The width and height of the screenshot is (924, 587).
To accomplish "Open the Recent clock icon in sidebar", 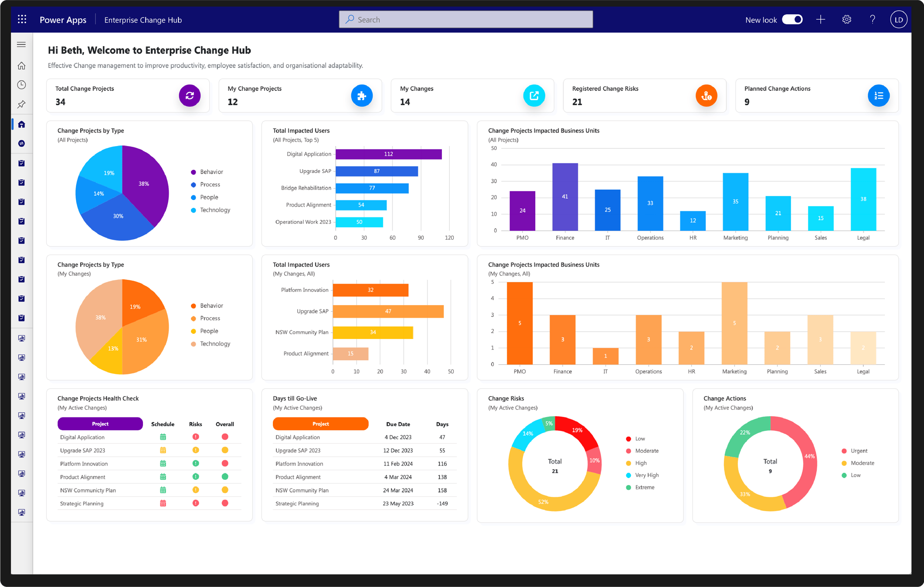I will click(x=21, y=85).
